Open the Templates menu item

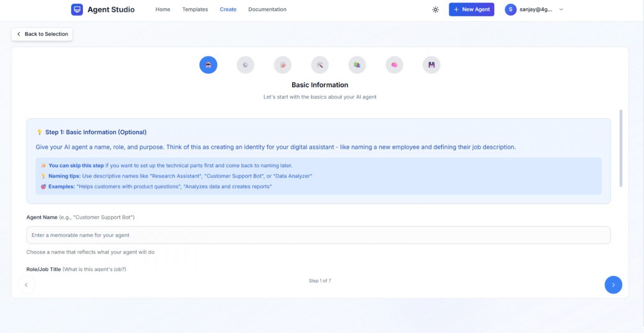click(x=195, y=9)
